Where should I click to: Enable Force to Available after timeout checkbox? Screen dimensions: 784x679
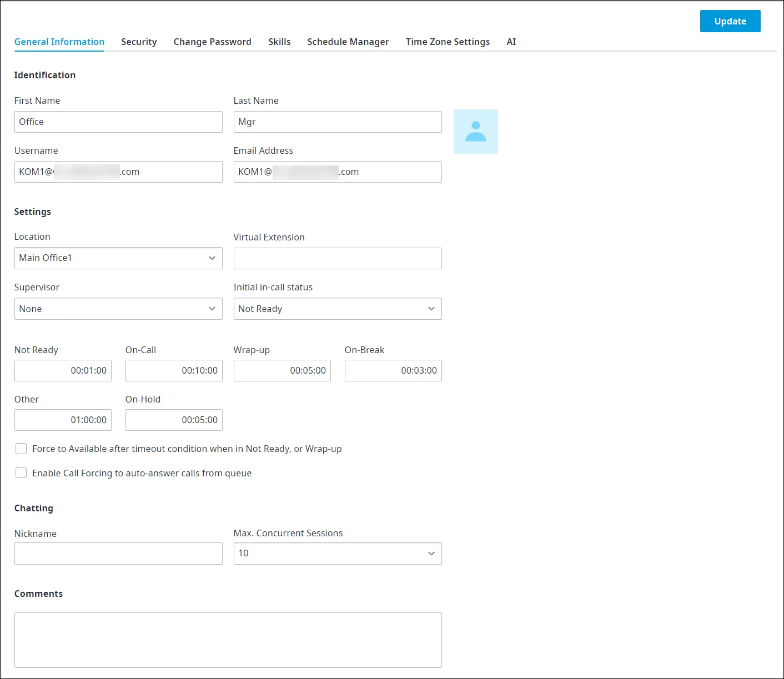coord(21,449)
